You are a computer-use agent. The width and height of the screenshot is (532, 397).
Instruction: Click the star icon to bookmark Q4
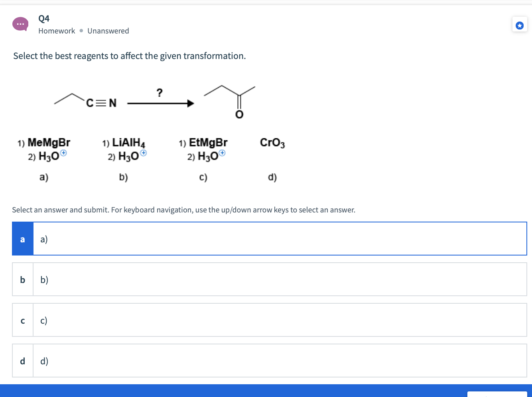pos(520,24)
